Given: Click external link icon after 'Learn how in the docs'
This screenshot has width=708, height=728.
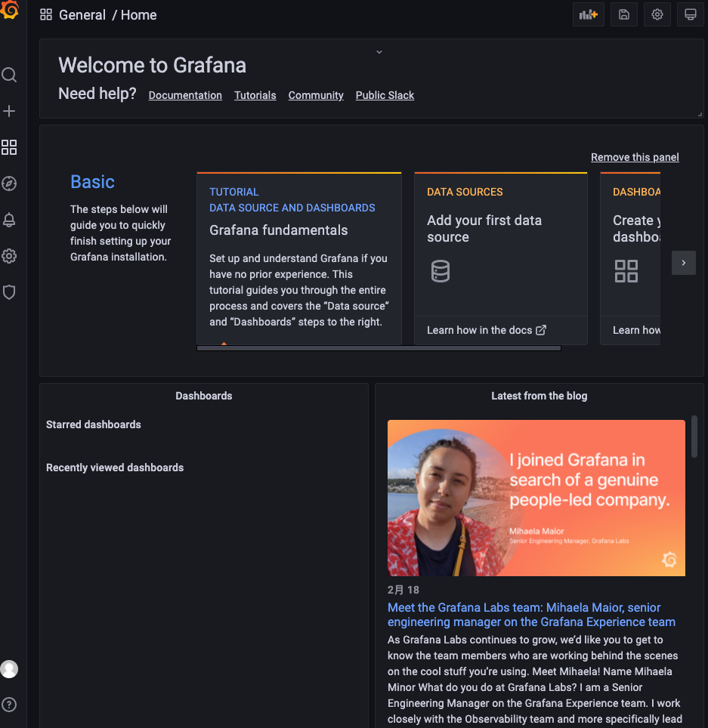Looking at the screenshot, I should [x=541, y=330].
